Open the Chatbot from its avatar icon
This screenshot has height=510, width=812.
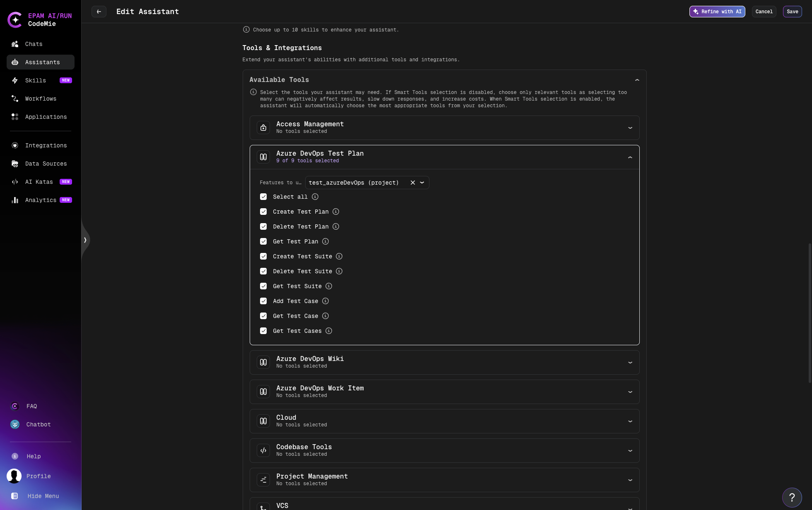point(15,424)
